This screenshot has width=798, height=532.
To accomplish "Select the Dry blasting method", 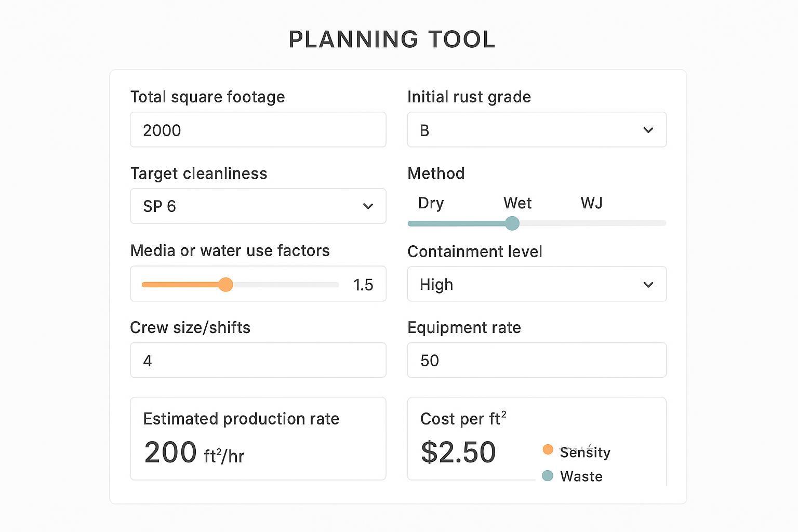I will click(430, 204).
